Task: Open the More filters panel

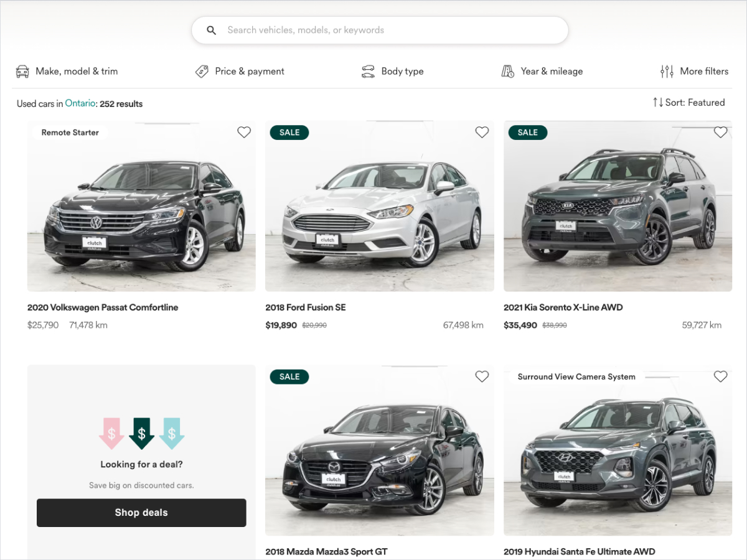Action: click(x=694, y=72)
